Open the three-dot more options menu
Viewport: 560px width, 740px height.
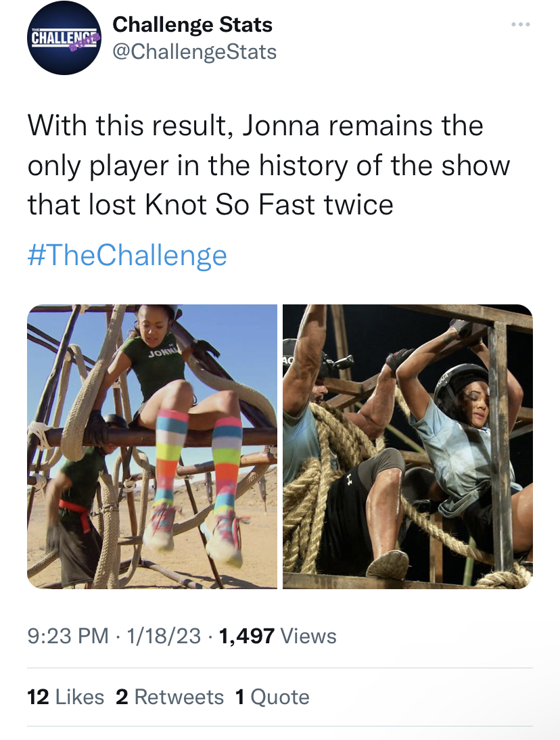pos(521,24)
